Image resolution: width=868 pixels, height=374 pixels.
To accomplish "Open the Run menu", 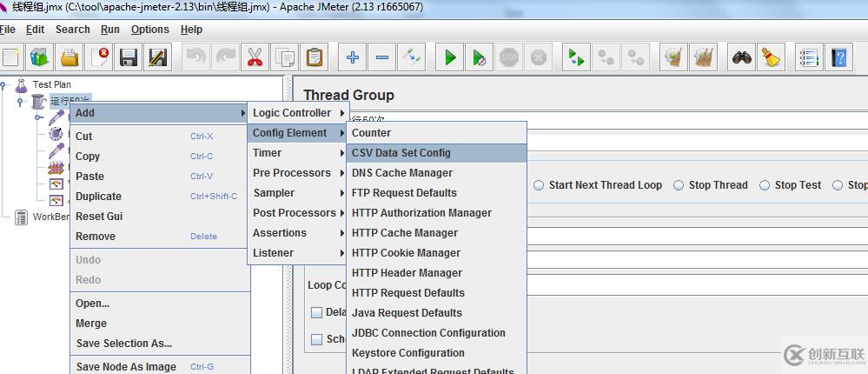I will tap(110, 30).
